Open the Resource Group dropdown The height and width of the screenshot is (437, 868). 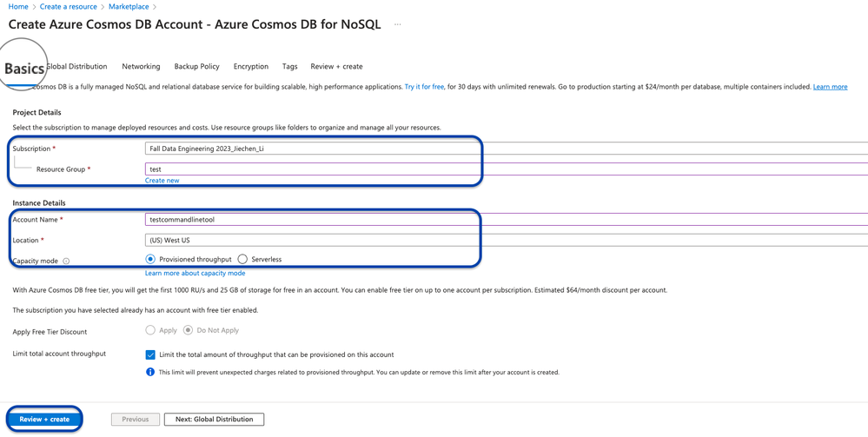(x=506, y=169)
